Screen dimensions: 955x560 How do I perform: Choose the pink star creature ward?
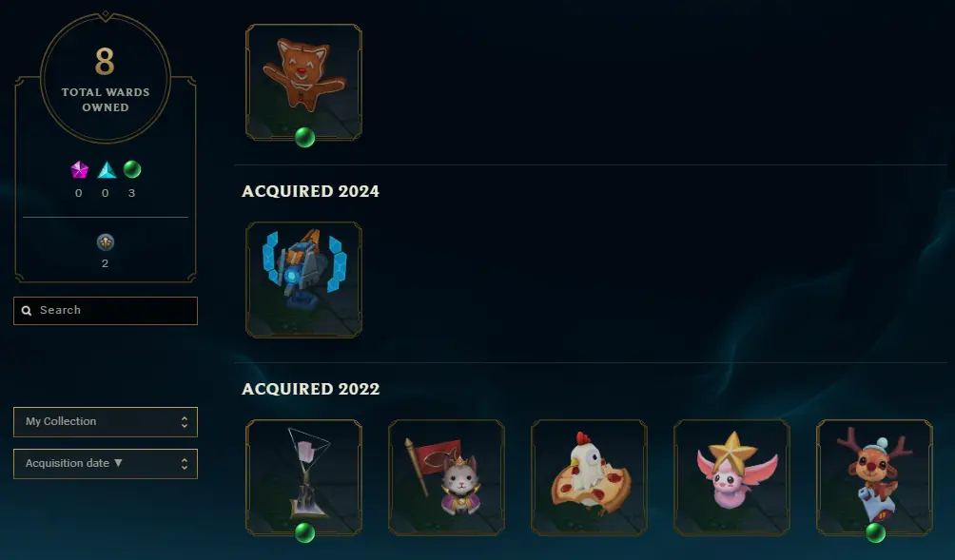coord(731,478)
